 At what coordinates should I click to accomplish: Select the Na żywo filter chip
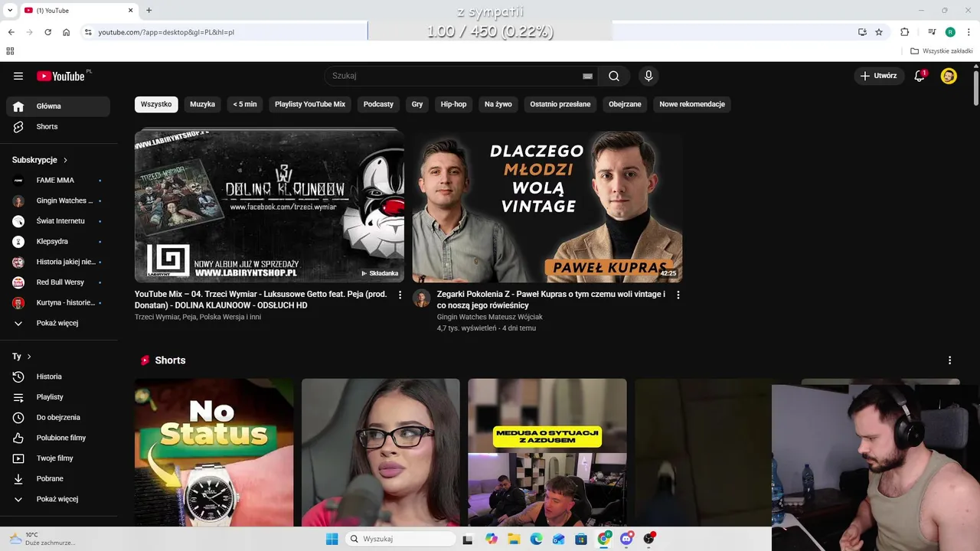498,104
